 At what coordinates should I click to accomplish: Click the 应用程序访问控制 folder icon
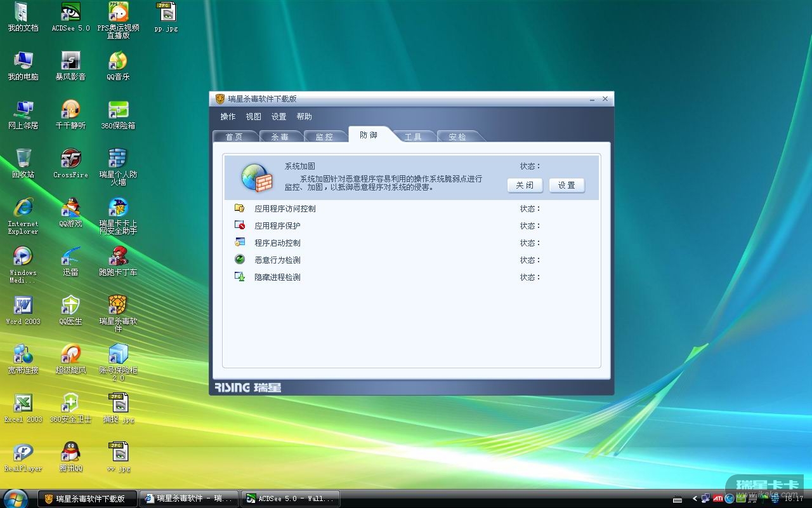(x=240, y=208)
